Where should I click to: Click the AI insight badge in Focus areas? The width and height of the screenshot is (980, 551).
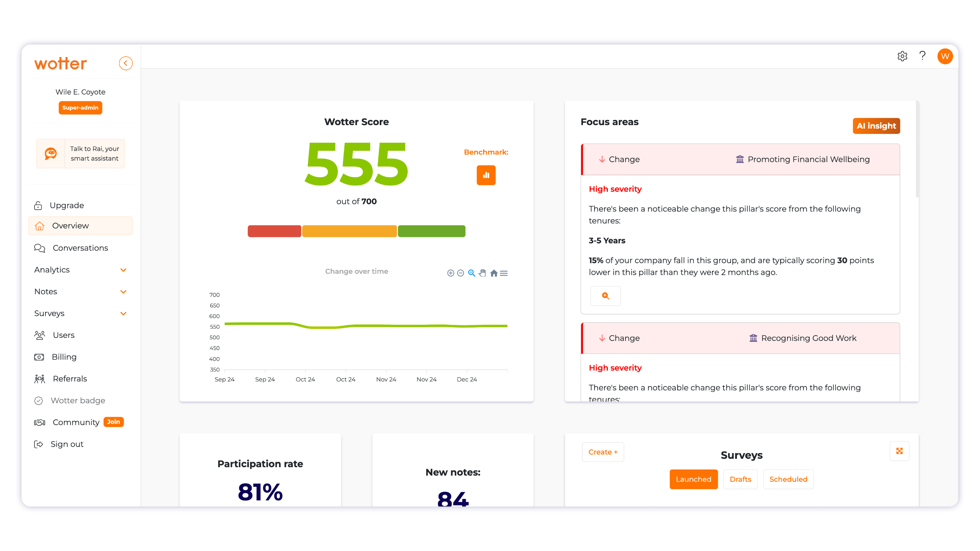(876, 126)
